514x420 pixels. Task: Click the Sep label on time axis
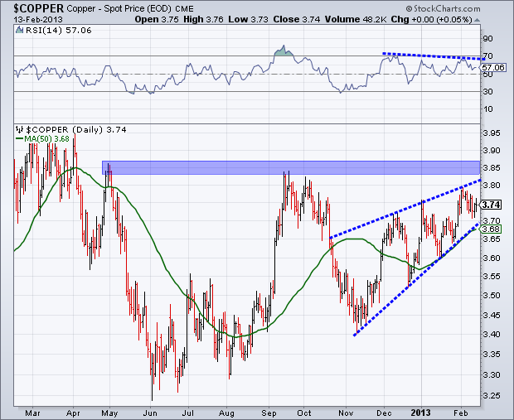(x=269, y=413)
